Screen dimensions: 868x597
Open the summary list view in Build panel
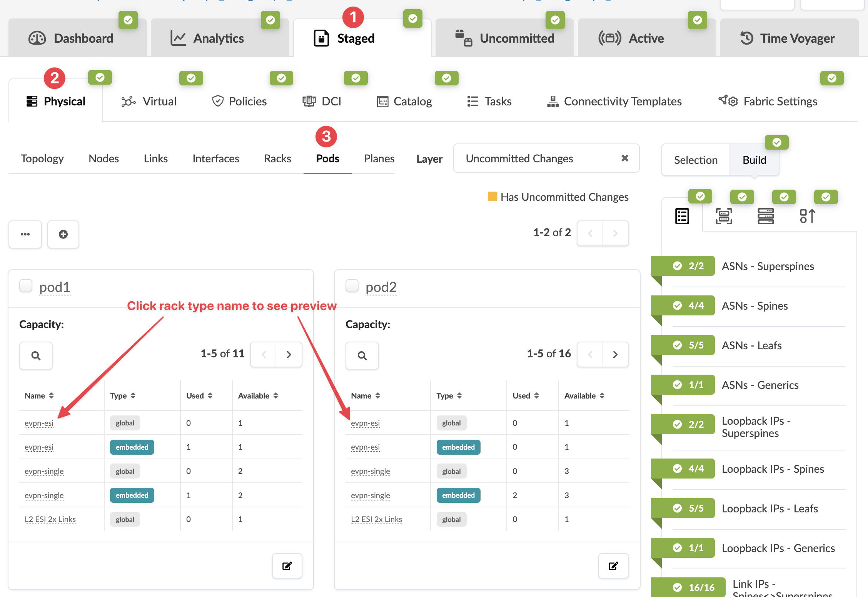(682, 216)
